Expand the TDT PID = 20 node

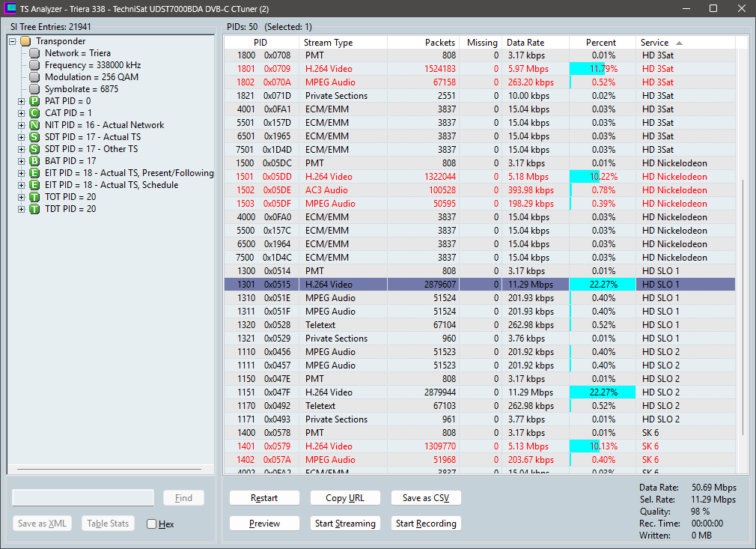(x=21, y=209)
